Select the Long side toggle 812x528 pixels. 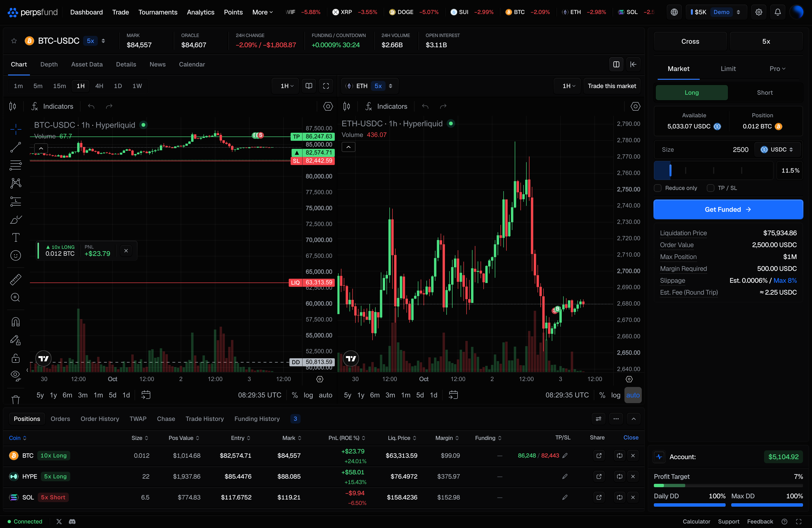tap(692, 93)
